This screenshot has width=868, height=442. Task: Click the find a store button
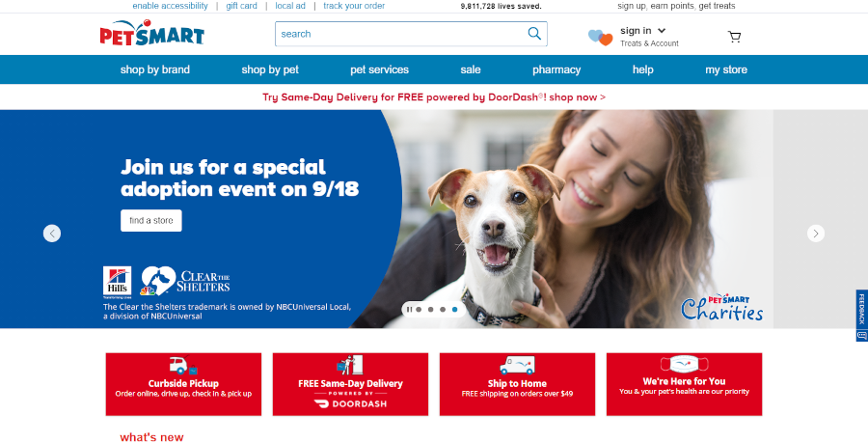151,220
